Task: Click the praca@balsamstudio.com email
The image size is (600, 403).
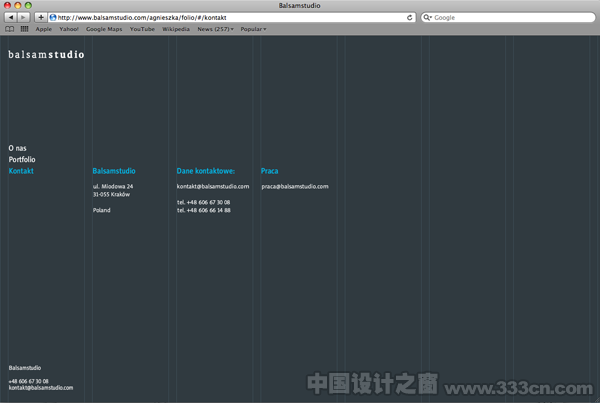Action: (x=295, y=186)
